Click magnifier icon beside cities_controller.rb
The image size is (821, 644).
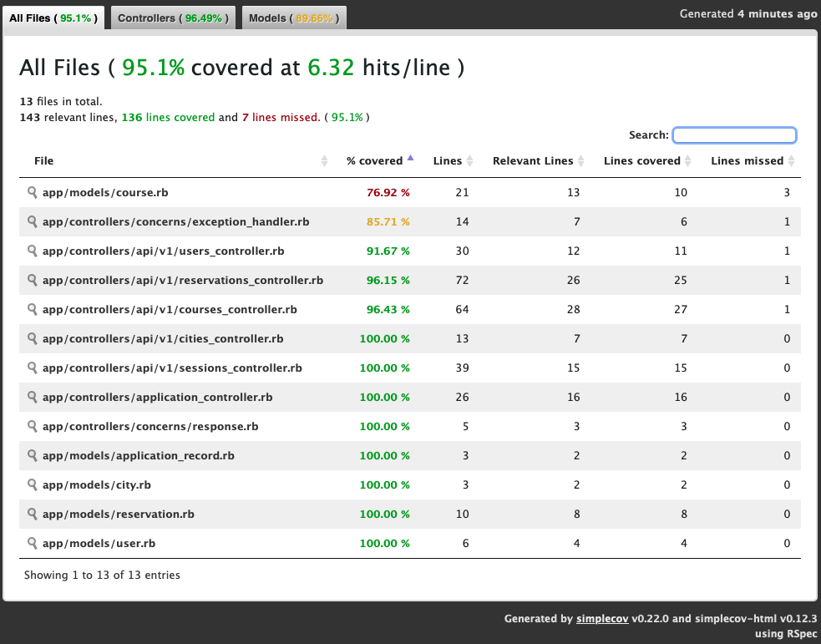[33, 339]
